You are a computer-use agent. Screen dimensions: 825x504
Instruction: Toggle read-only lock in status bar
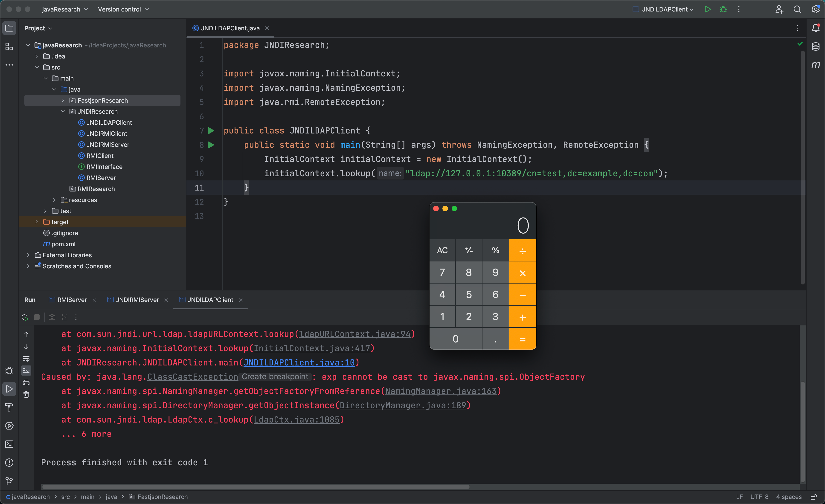point(814,497)
